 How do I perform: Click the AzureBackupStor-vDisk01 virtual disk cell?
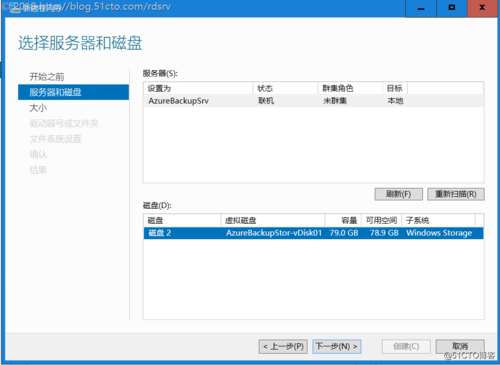pos(274,233)
